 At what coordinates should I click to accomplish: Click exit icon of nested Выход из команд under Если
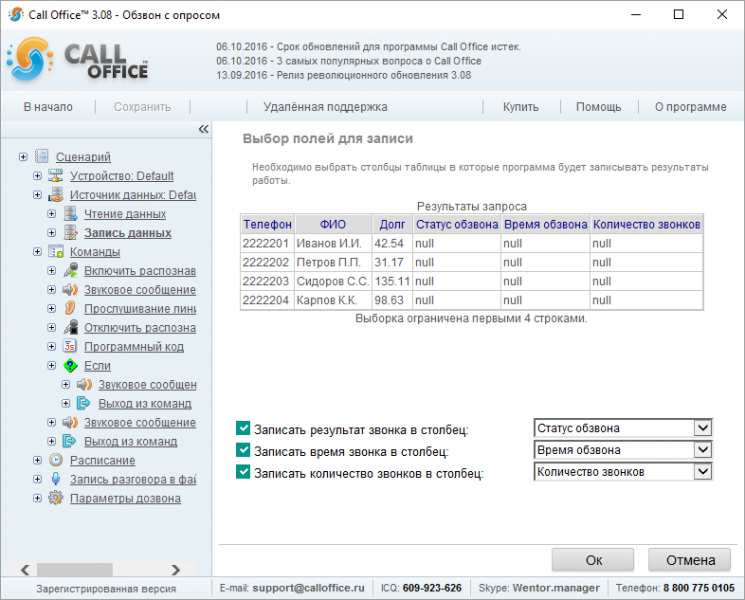[x=84, y=403]
